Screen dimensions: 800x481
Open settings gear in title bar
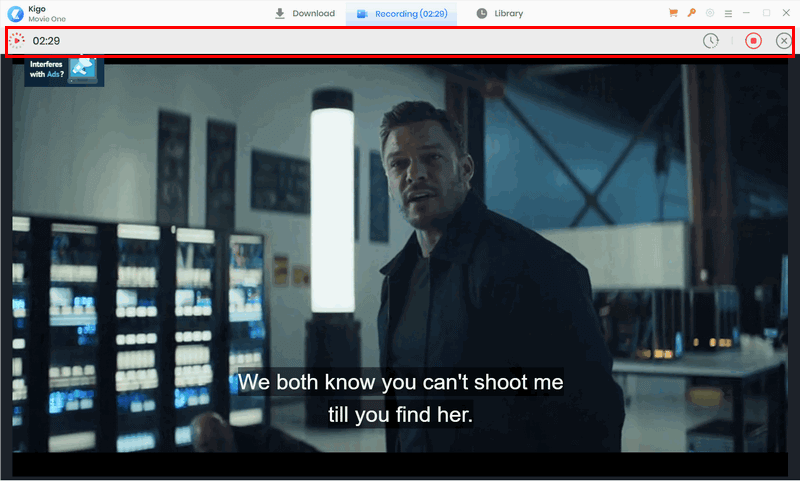coord(710,13)
